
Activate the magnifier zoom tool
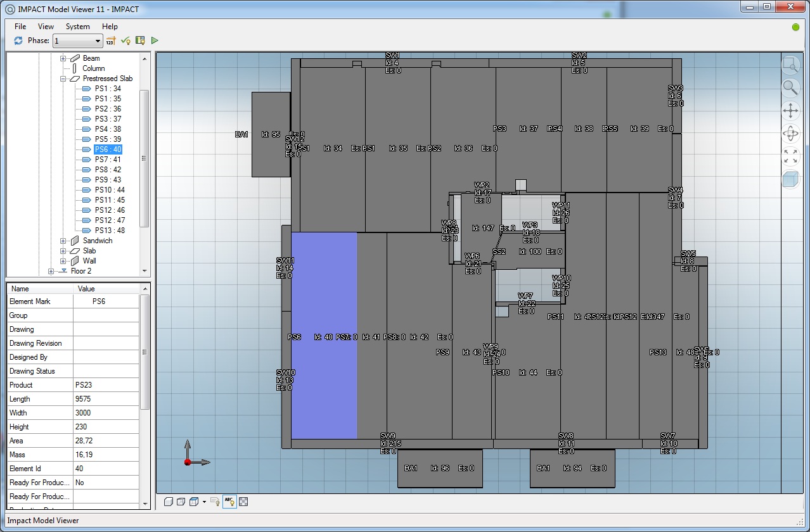point(790,88)
